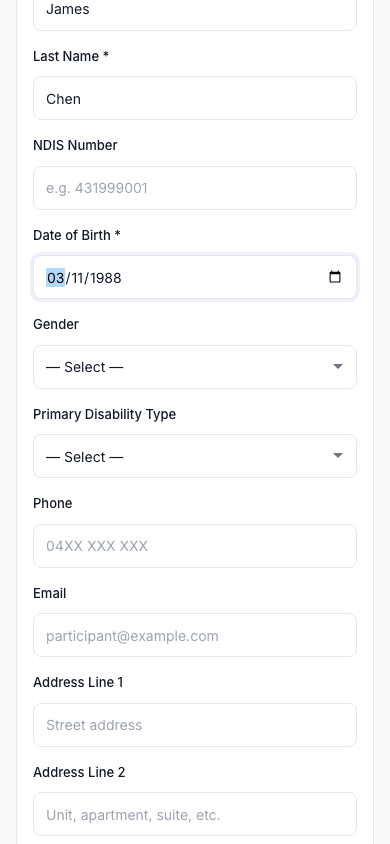
Task: Click into the NDIS Number input
Action: (195, 188)
